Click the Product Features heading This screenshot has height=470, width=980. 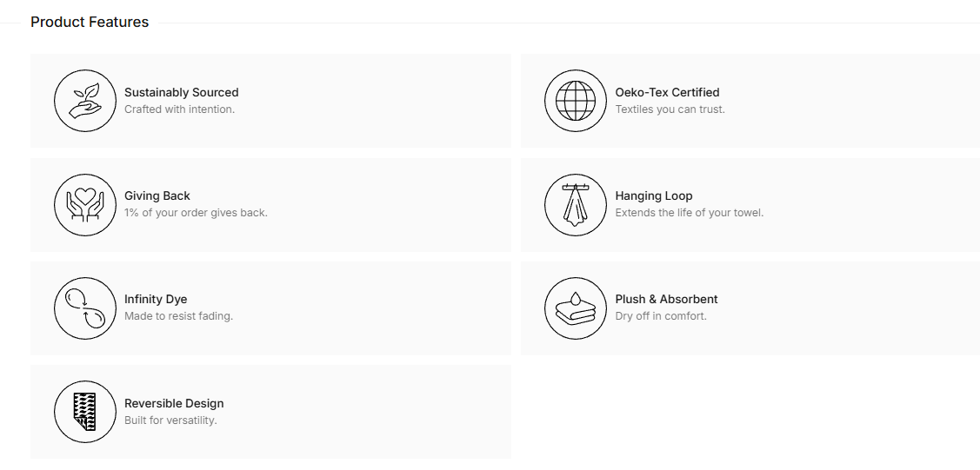90,22
